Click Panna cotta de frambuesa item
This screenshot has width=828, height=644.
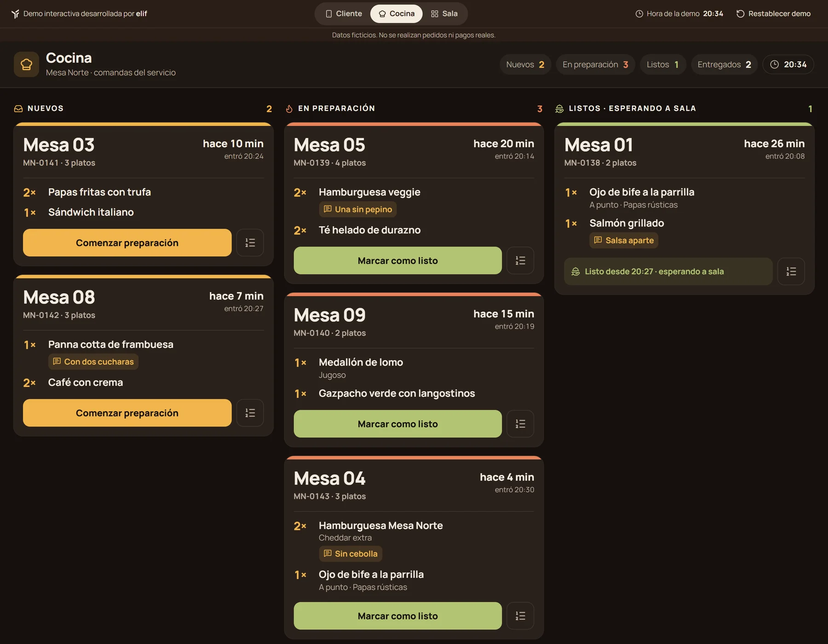[111, 344]
